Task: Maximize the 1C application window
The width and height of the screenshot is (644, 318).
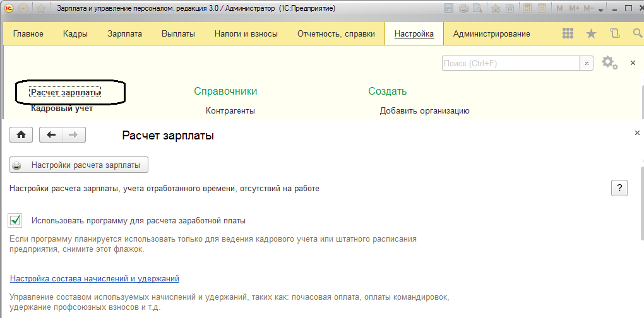Action: pos(628,8)
